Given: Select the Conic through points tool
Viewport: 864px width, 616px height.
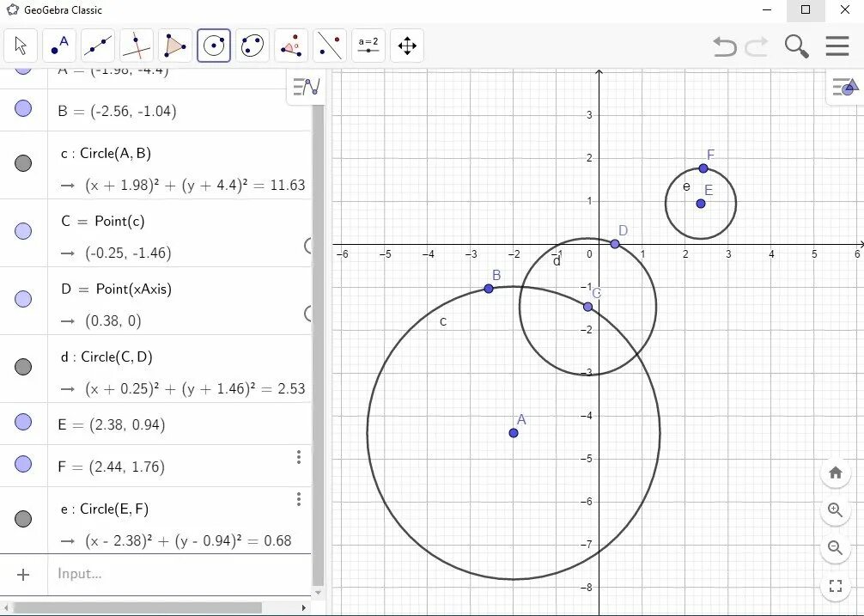Looking at the screenshot, I should click(253, 46).
